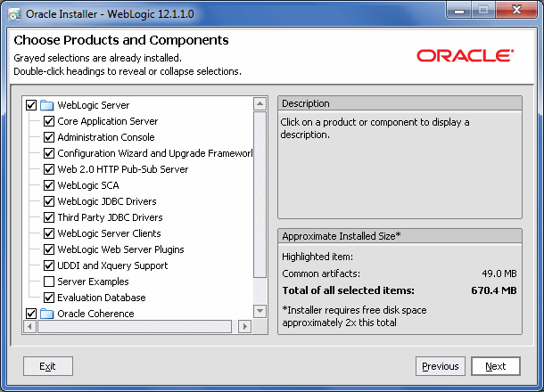Select Administration Console tree row

106,137
